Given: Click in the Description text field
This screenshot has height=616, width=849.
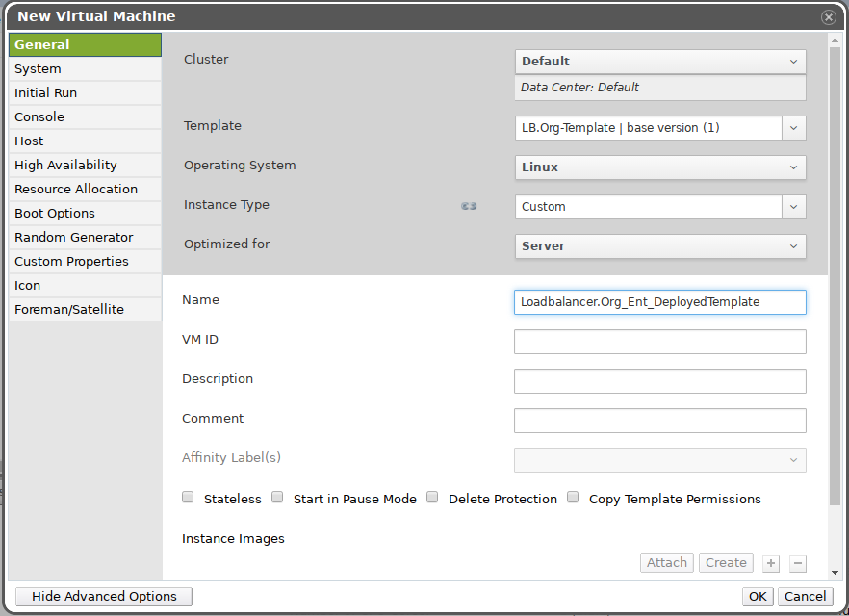Looking at the screenshot, I should (x=659, y=381).
